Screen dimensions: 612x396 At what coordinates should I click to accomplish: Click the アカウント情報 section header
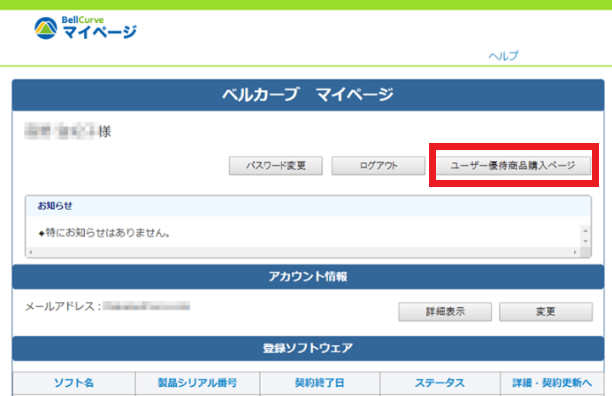[x=308, y=277]
